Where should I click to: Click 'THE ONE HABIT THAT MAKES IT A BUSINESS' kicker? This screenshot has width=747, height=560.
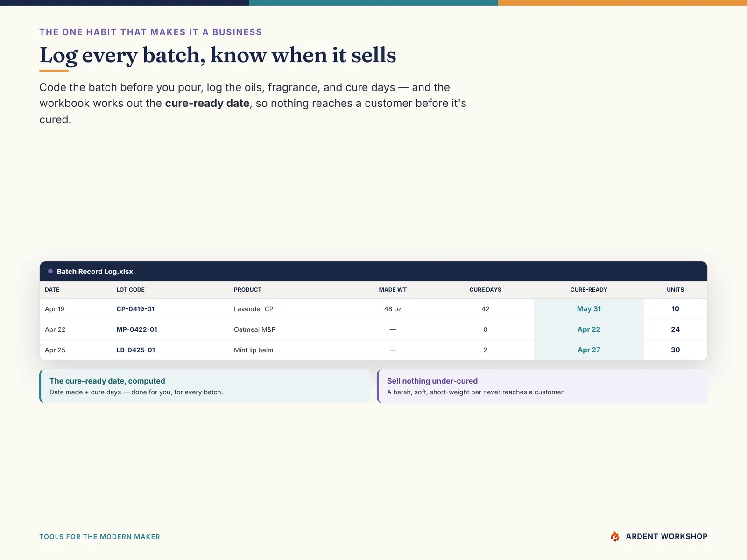151,32
